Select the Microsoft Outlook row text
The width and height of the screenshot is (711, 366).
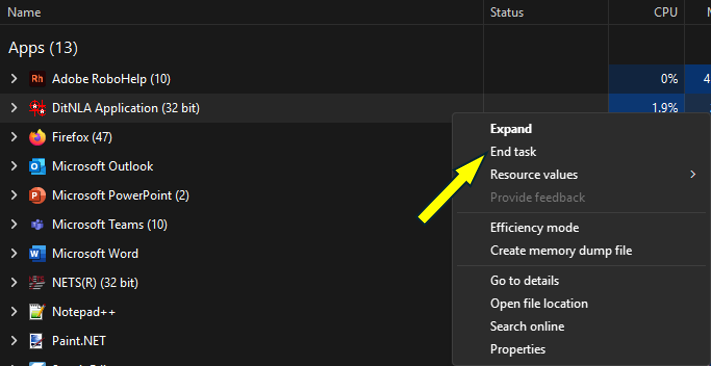[x=102, y=166]
